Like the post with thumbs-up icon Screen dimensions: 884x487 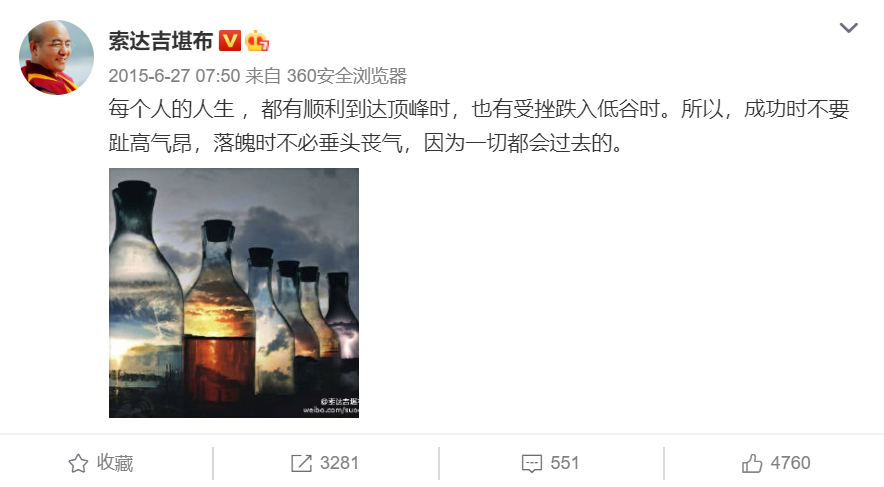tap(752, 463)
